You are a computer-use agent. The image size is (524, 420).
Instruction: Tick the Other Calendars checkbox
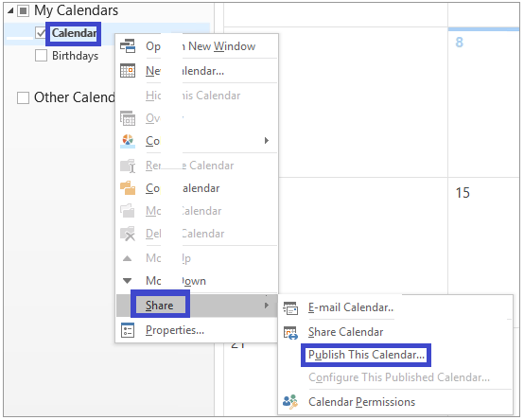(23, 97)
